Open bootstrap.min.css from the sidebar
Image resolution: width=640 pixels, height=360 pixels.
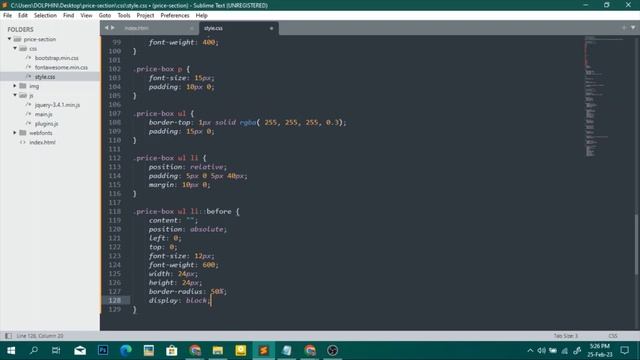(56, 58)
